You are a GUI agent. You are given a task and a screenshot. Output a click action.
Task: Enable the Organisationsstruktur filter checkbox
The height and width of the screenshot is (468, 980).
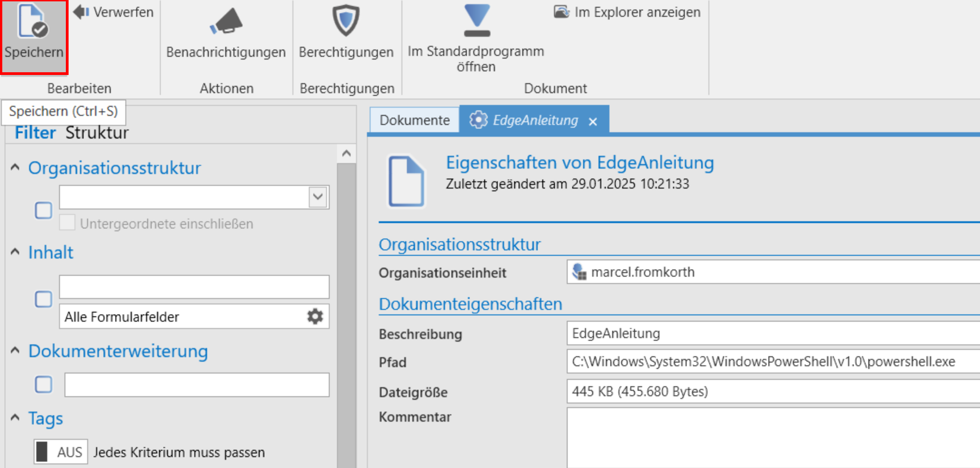pos(43,210)
